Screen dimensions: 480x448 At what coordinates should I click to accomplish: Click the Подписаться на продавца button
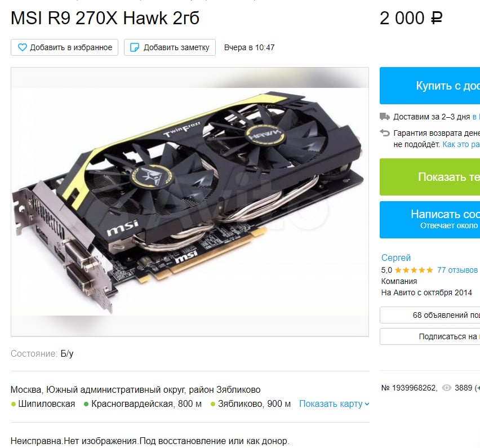click(x=430, y=336)
